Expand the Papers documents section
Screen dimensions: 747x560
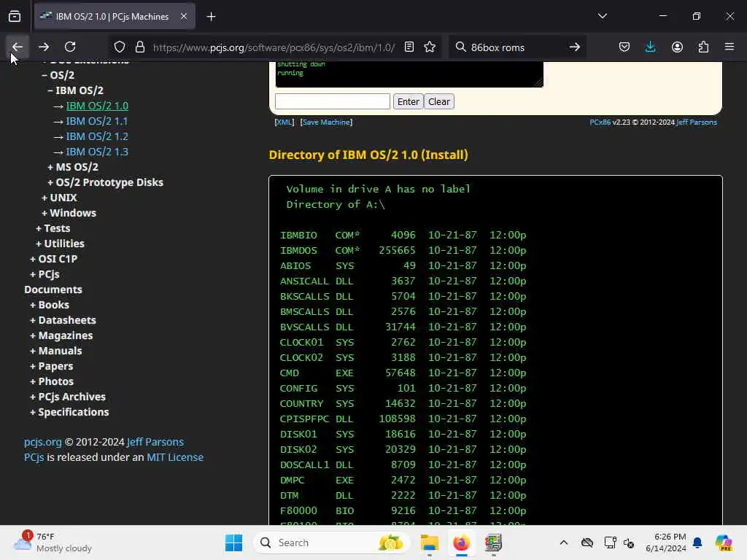coord(52,366)
